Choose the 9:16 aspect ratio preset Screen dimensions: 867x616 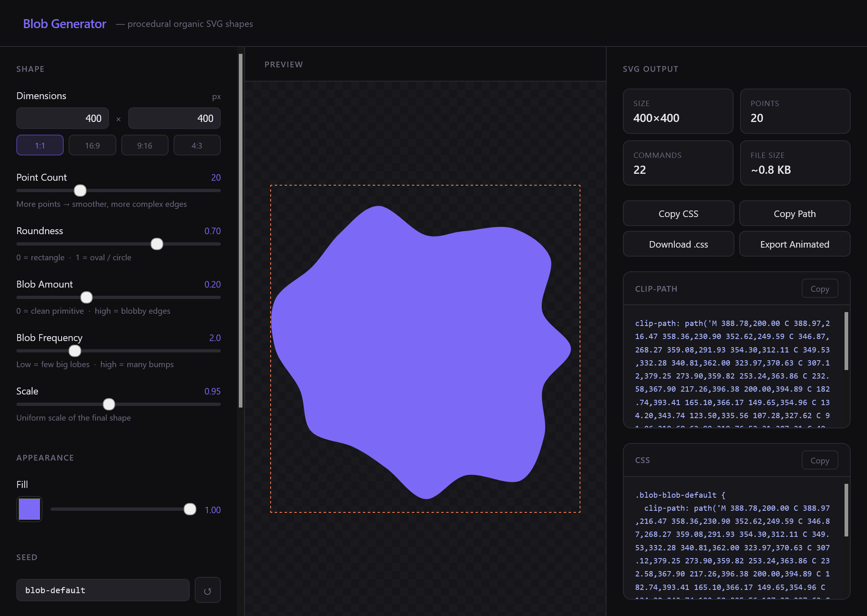144,145
